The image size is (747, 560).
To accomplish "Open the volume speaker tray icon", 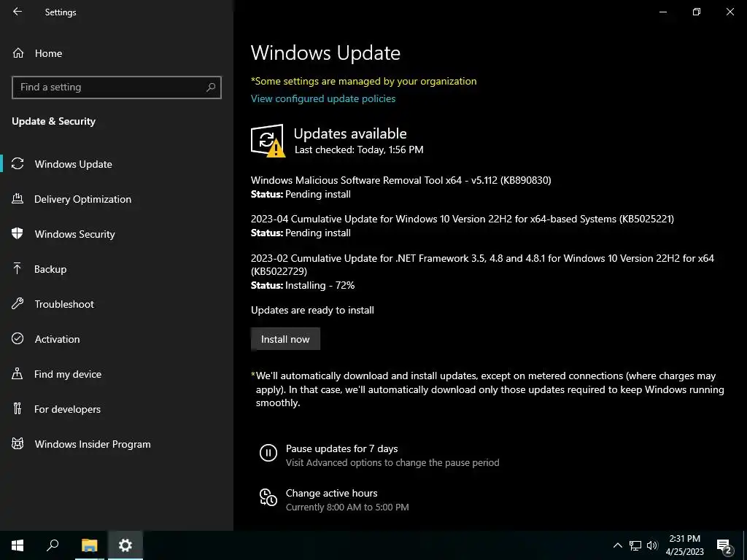I will pyautogui.click(x=652, y=545).
